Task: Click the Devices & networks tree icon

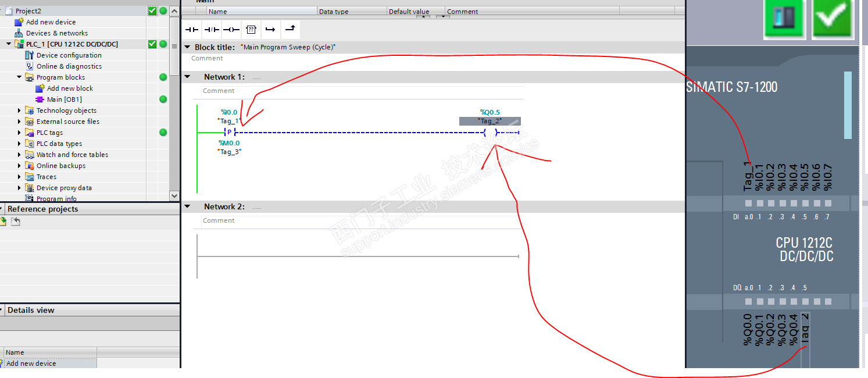Action: [x=19, y=33]
